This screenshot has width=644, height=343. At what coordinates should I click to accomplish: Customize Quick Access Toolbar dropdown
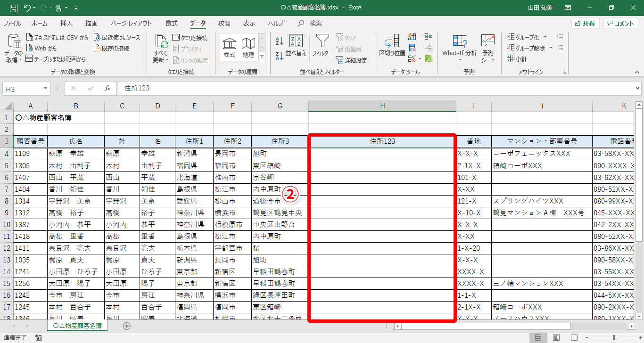coord(76,8)
